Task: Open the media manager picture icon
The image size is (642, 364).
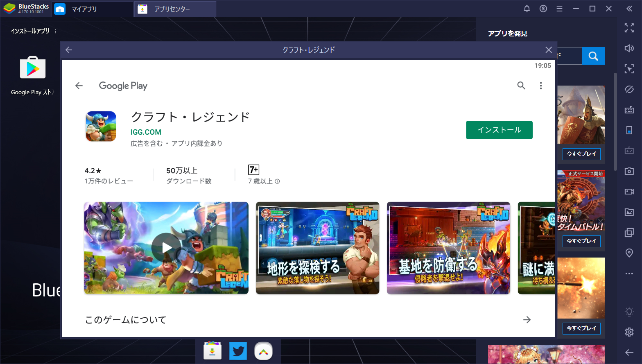Action: point(629,212)
